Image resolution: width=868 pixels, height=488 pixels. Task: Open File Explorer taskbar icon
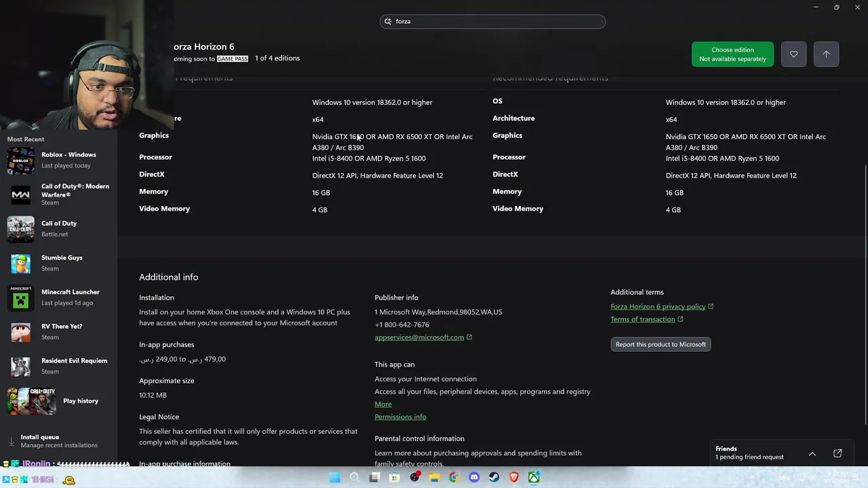(434, 478)
